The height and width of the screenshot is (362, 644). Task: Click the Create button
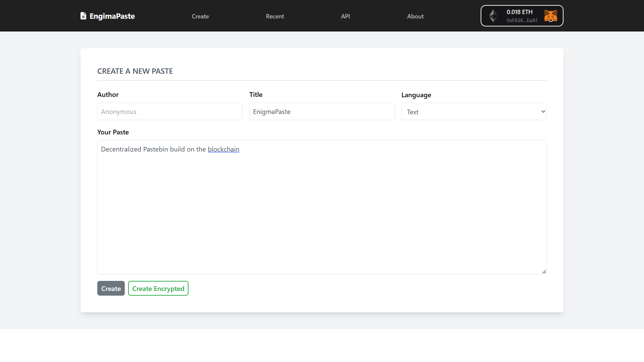(111, 288)
